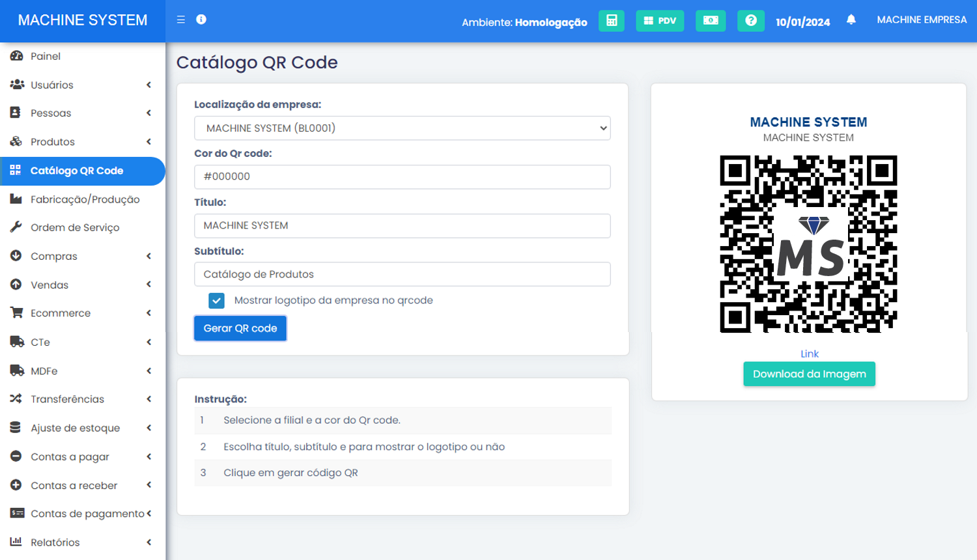This screenshot has height=560, width=977.
Task: Open the Localização da empresa dropdown
Action: pos(403,128)
